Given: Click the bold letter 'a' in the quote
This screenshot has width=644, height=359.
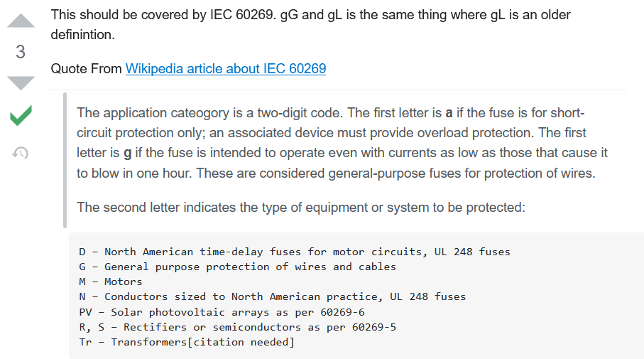Looking at the screenshot, I should point(449,113).
